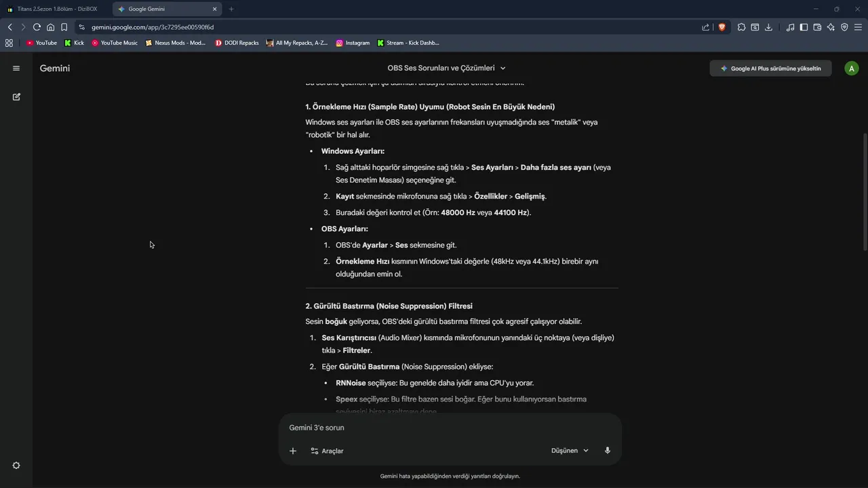868x488 pixels.
Task: Open the YouTube bookmark
Action: click(x=41, y=43)
